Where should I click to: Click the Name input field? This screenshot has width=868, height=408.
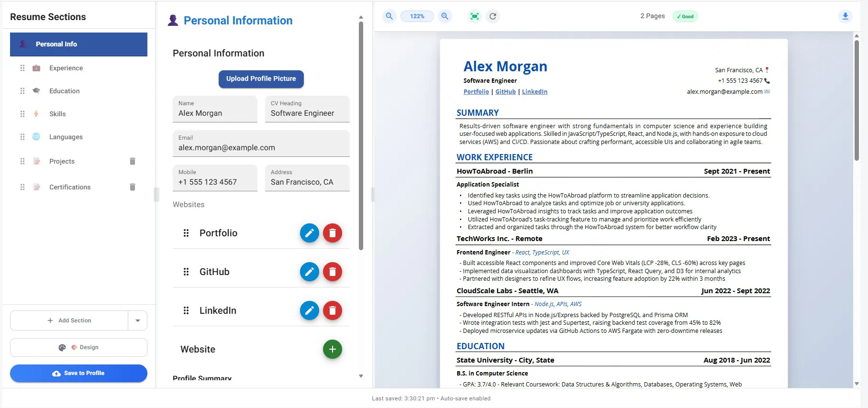click(x=215, y=109)
